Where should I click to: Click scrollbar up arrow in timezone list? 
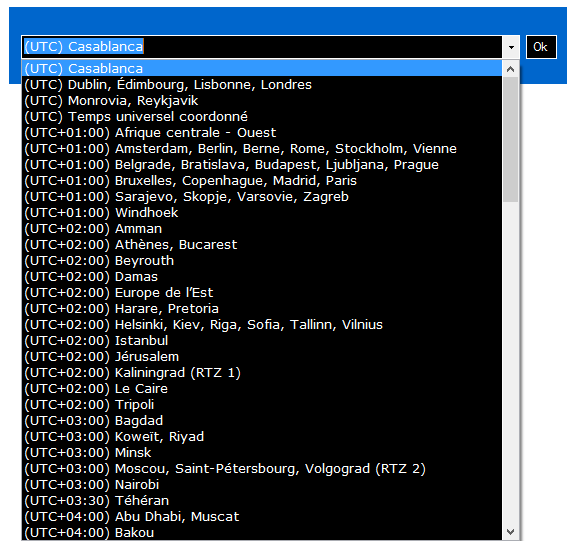[511, 69]
